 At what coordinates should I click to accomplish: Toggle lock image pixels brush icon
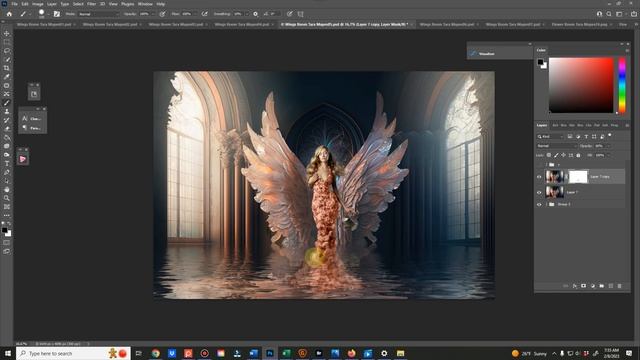(x=556, y=155)
